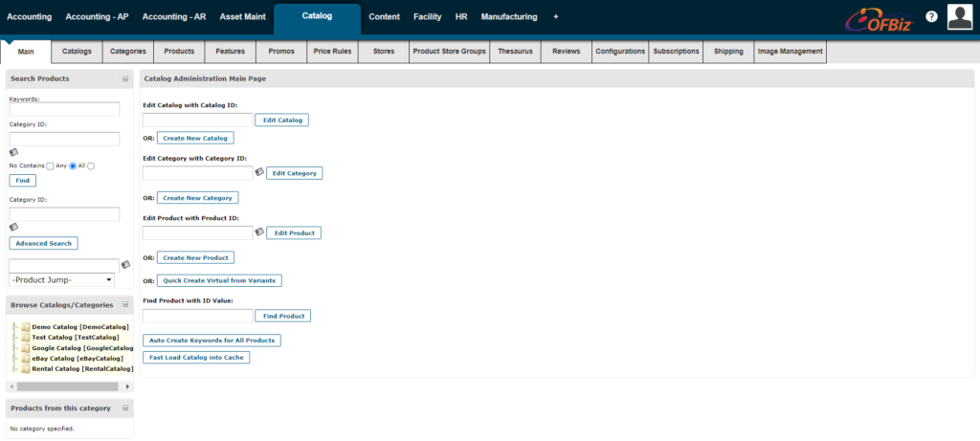Collapse the Browse Catalogs/Categories panel
The width and height of the screenshot is (980, 441).
point(125,305)
